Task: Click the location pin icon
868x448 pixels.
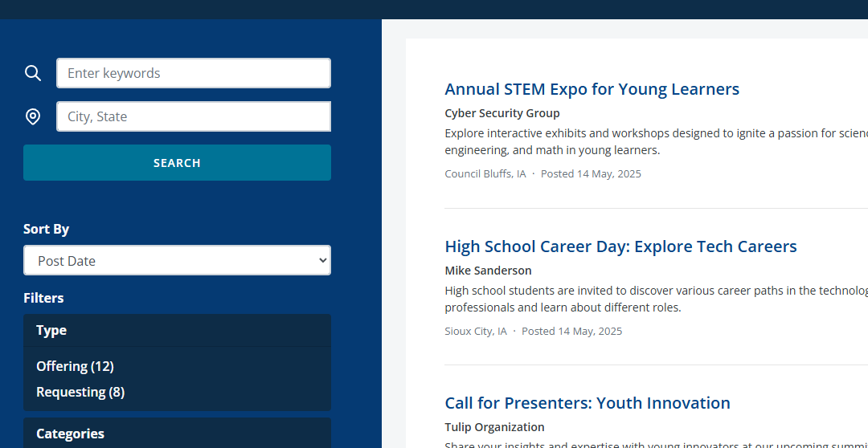Action: point(33,116)
